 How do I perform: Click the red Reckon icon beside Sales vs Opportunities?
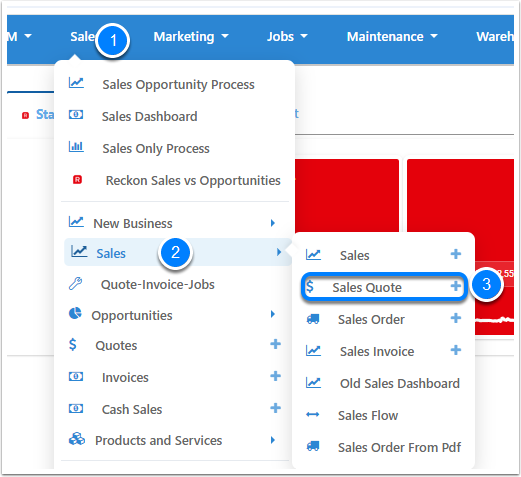(x=77, y=180)
